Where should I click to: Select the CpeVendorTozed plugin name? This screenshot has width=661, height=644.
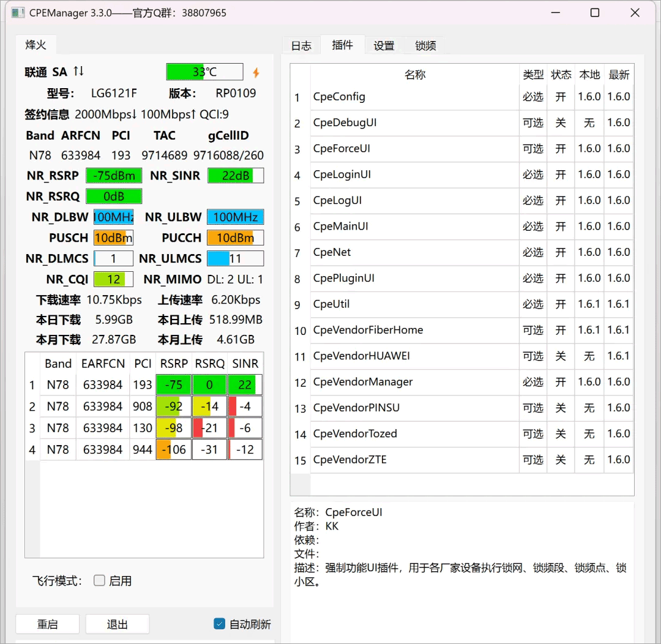pos(355,433)
